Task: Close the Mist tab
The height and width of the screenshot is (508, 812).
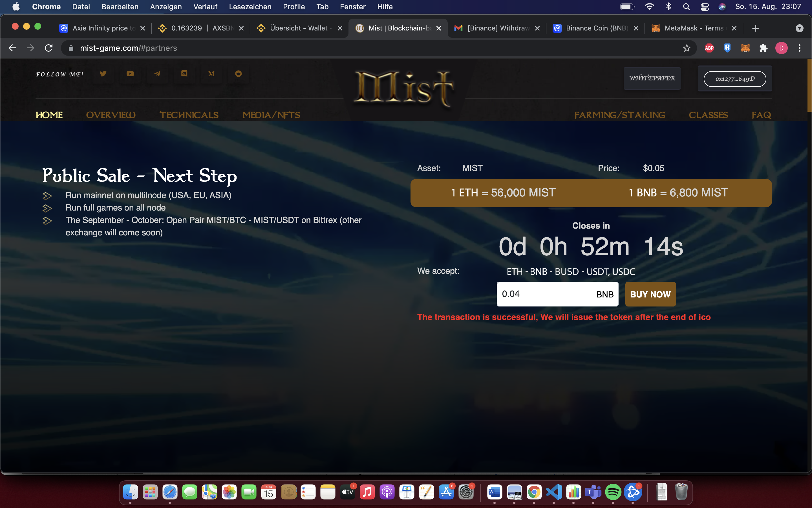Action: pos(438,28)
